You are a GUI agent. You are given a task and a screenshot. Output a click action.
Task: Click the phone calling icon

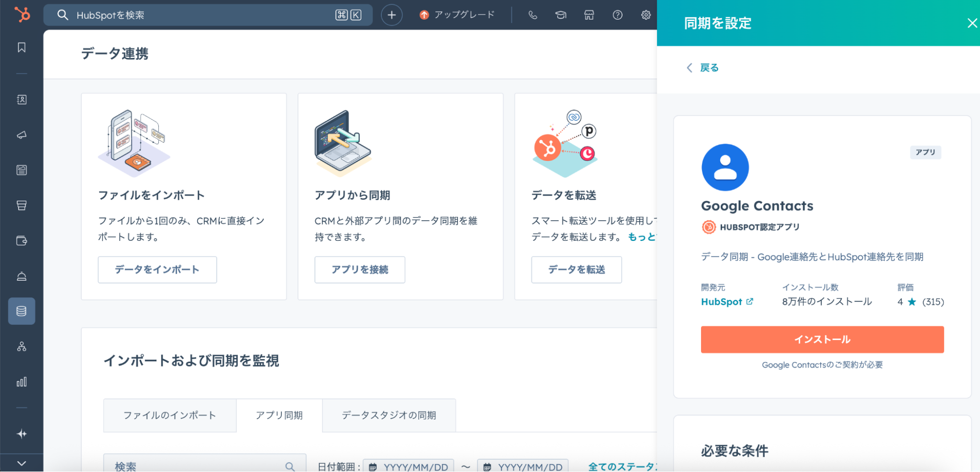[x=532, y=15]
